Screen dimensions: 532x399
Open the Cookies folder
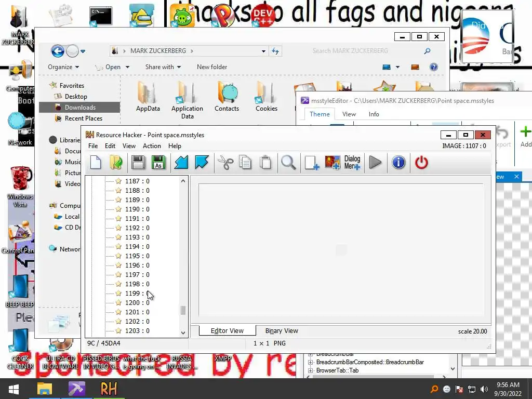point(267,96)
